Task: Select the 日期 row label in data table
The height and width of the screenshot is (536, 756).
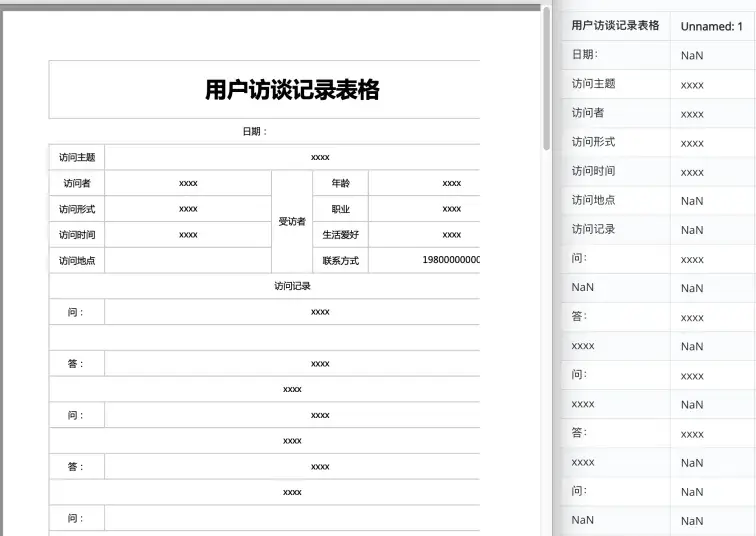Action: pyautogui.click(x=585, y=54)
